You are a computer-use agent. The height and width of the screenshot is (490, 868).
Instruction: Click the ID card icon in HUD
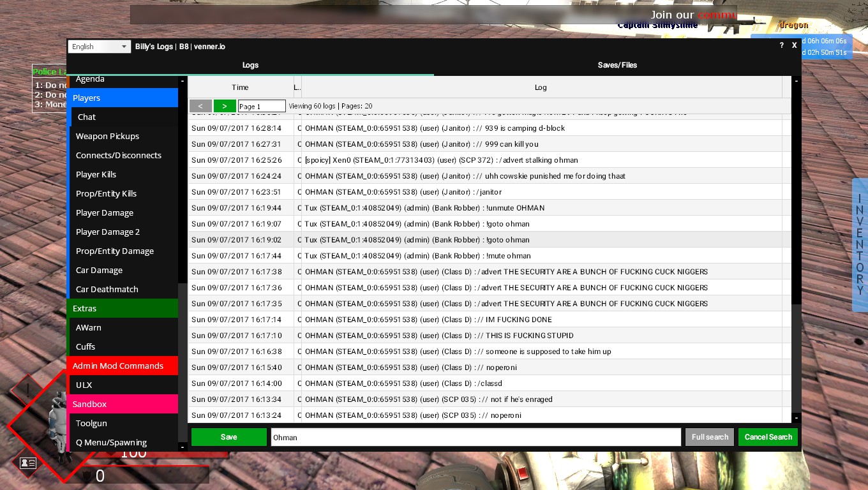[x=27, y=463]
